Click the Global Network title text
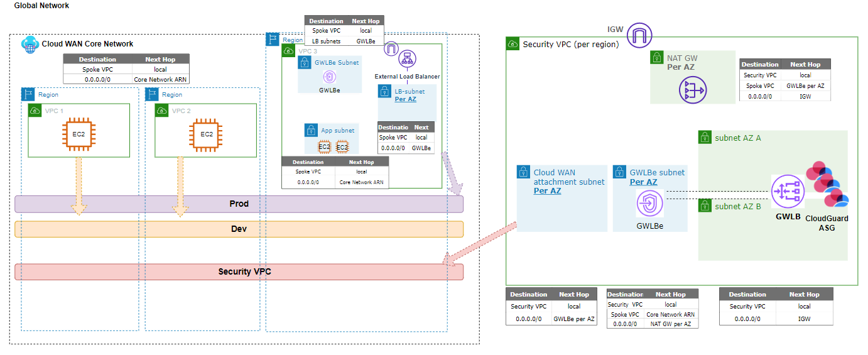 tap(41, 6)
